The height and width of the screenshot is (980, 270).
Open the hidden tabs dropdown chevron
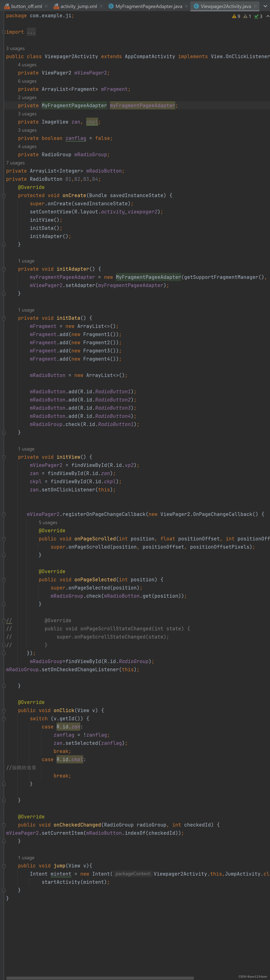coord(265,6)
